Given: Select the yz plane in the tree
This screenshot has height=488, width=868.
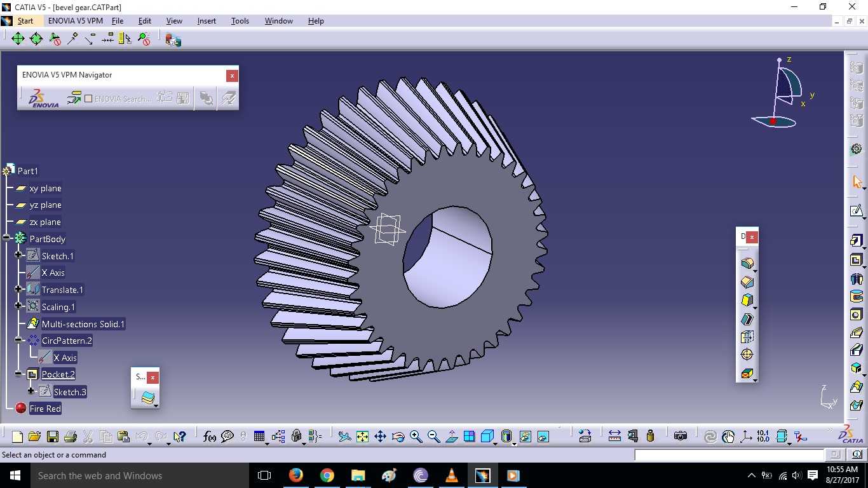Looking at the screenshot, I should click(46, 205).
